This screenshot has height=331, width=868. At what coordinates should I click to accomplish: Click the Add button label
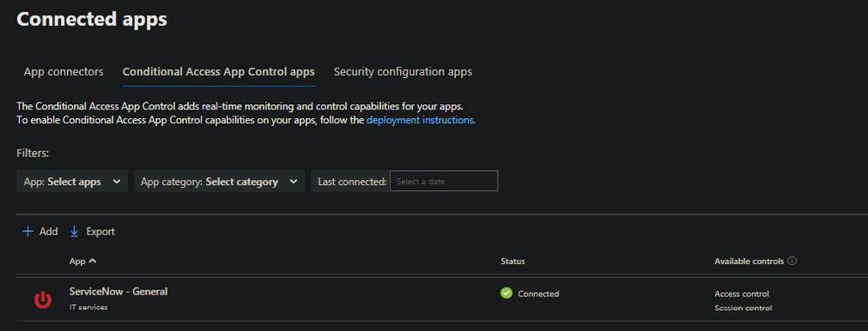coord(49,232)
